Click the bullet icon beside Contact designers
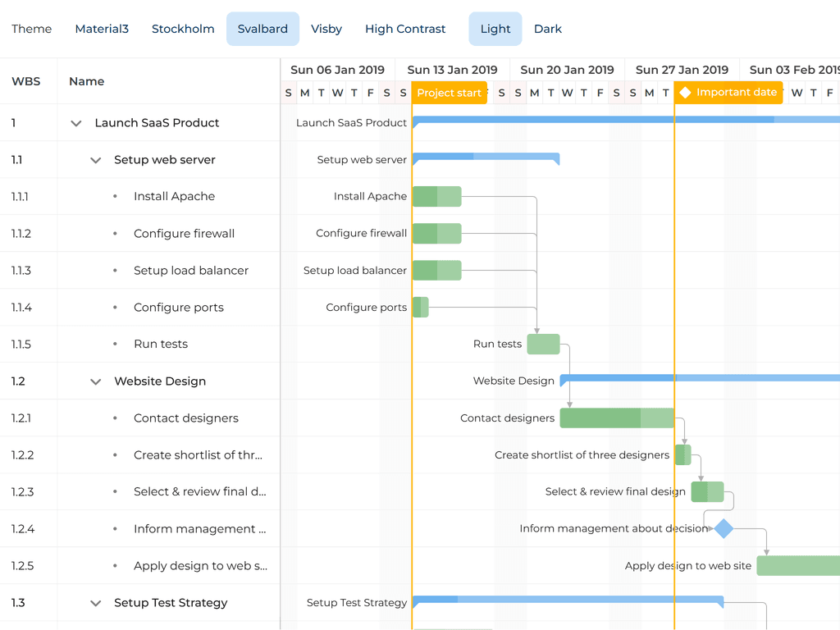Viewport: 840px width, 630px height. (x=115, y=418)
